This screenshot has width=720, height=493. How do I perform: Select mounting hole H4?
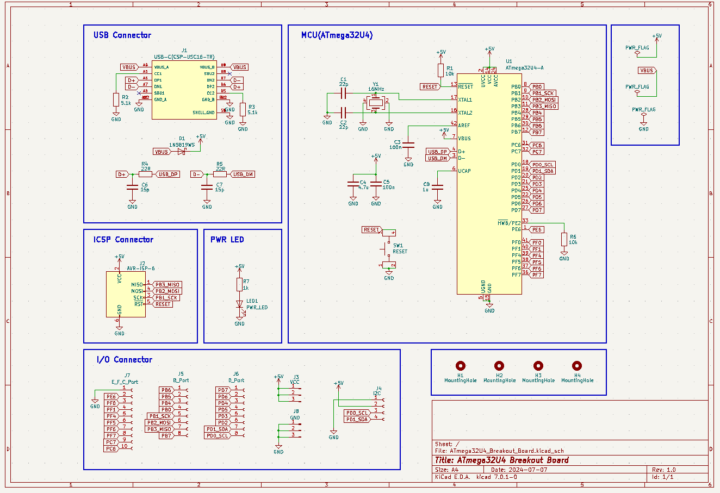(x=576, y=367)
